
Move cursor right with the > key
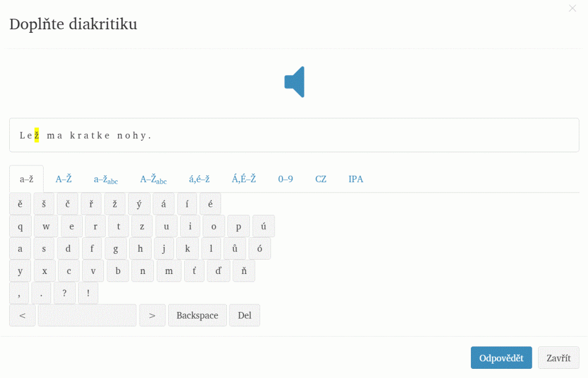152,315
